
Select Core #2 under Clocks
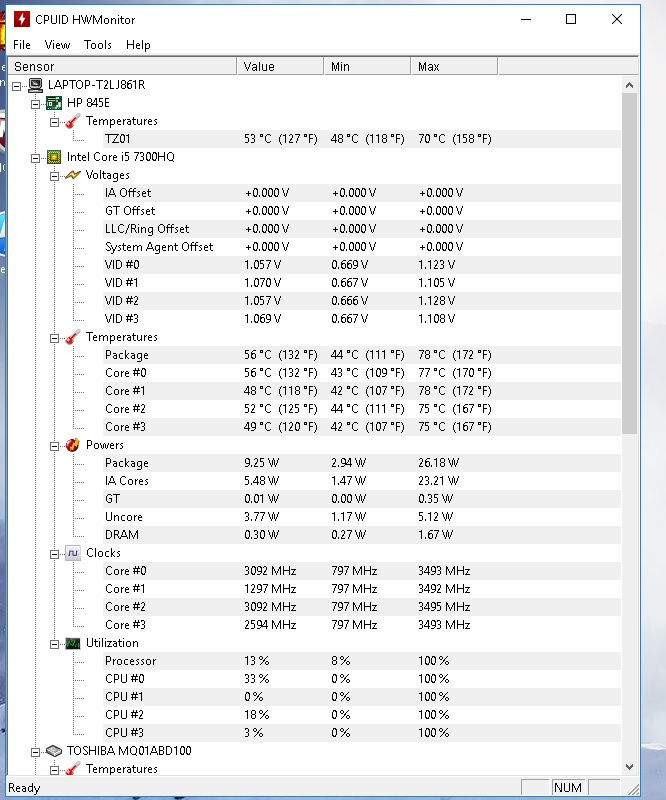[362, 607]
